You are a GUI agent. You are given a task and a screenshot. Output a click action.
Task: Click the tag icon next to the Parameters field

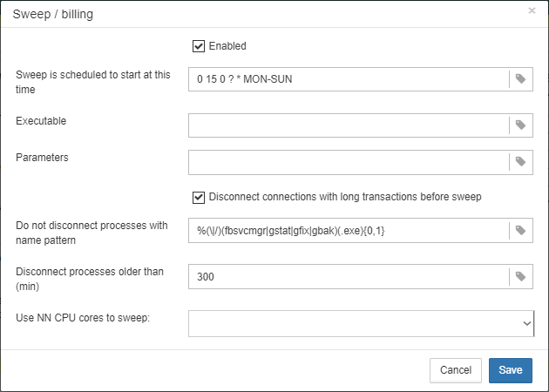(520, 162)
